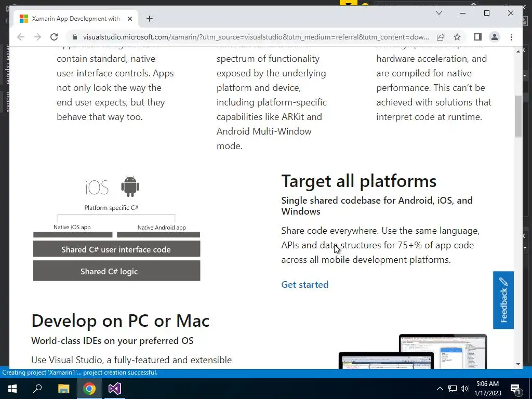
Task: Open the tab search dropdown
Action: 438,13
